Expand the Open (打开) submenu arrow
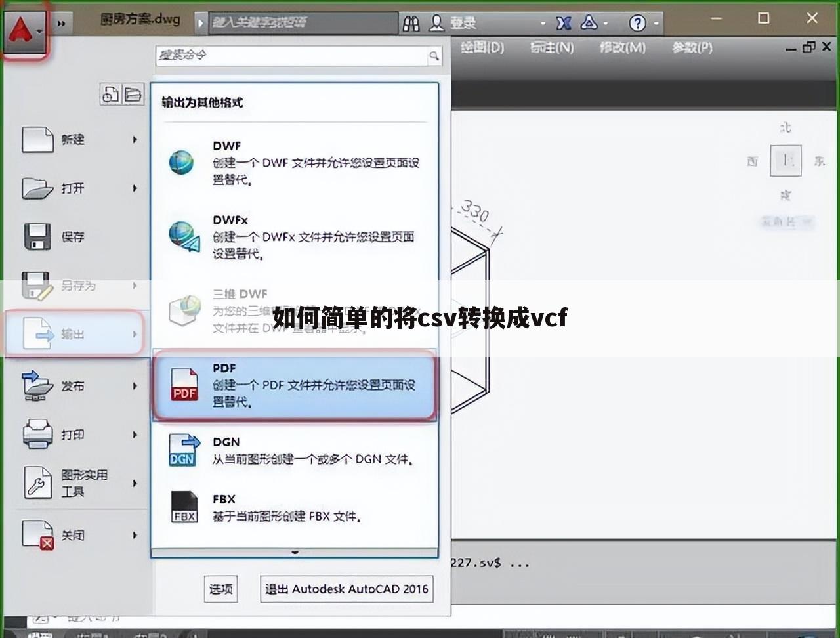 click(x=135, y=188)
